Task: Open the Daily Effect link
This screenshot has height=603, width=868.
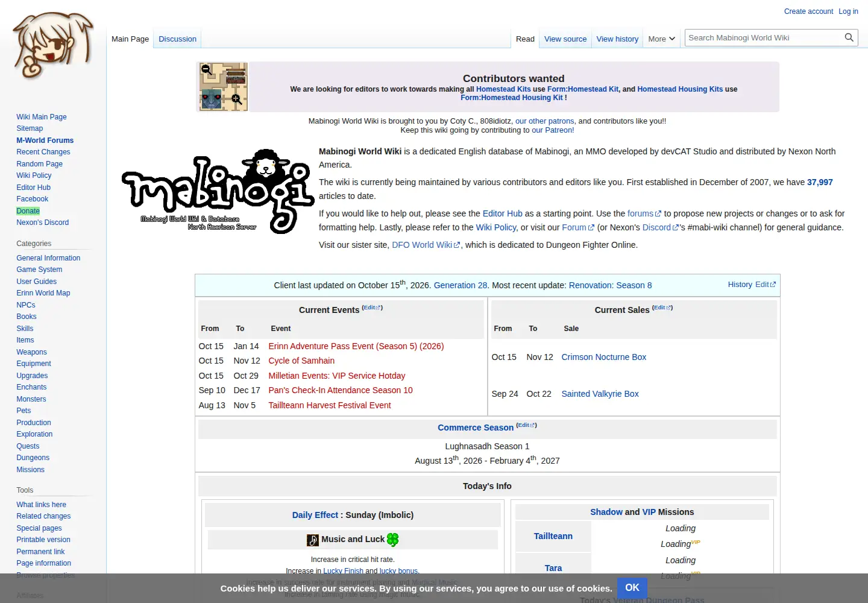Action: (315, 515)
